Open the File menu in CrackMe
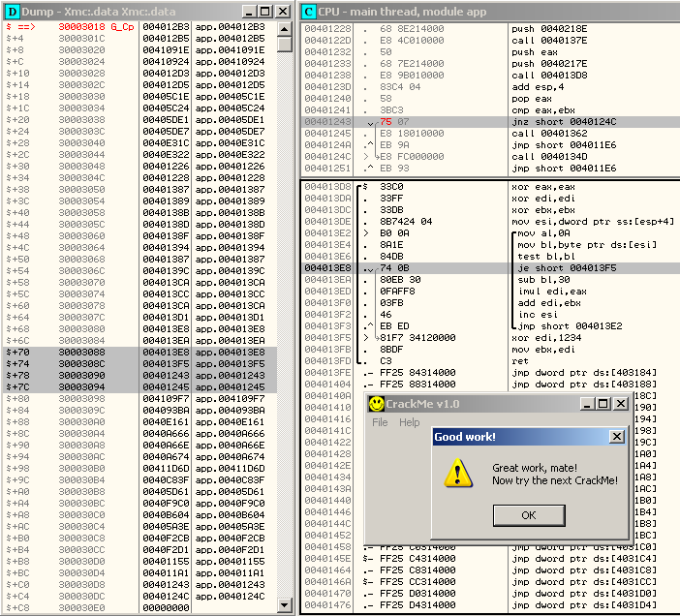This screenshot has height=616, width=680. (x=380, y=422)
